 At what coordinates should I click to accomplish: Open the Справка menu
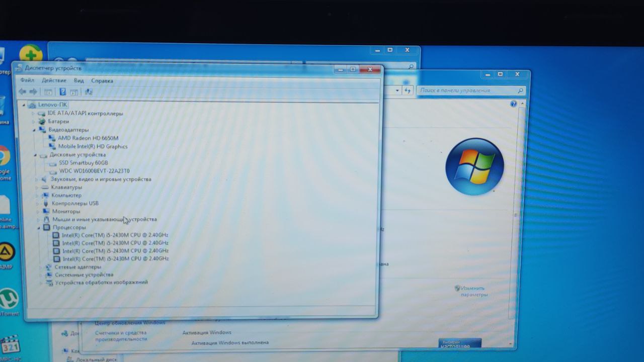pos(102,80)
